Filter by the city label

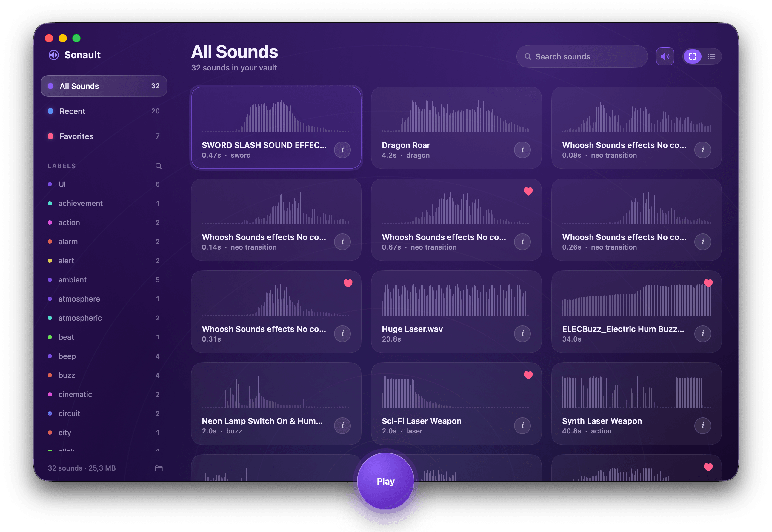104,433
